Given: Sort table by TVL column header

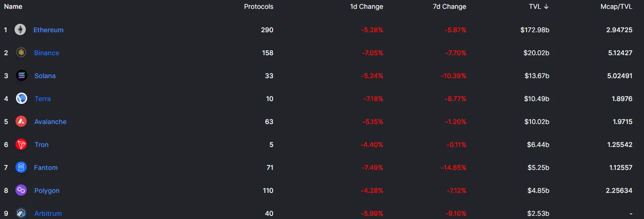Looking at the screenshot, I should [x=539, y=7].
